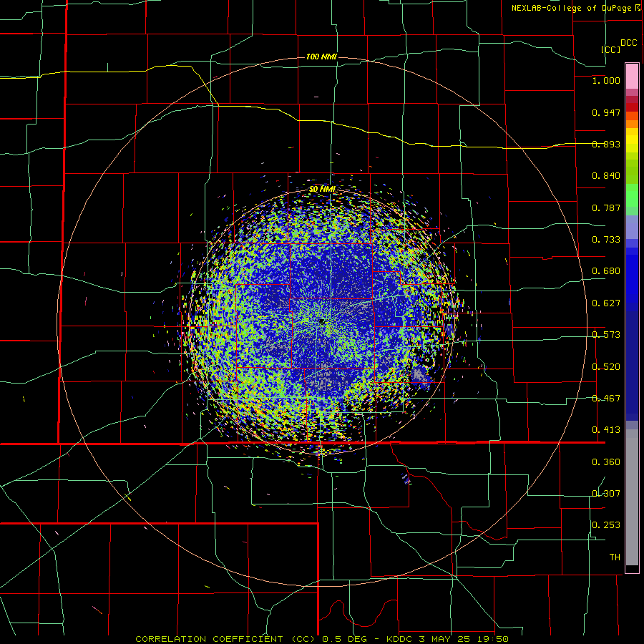
Task: Select the 0.733 scale value
Action: point(606,240)
